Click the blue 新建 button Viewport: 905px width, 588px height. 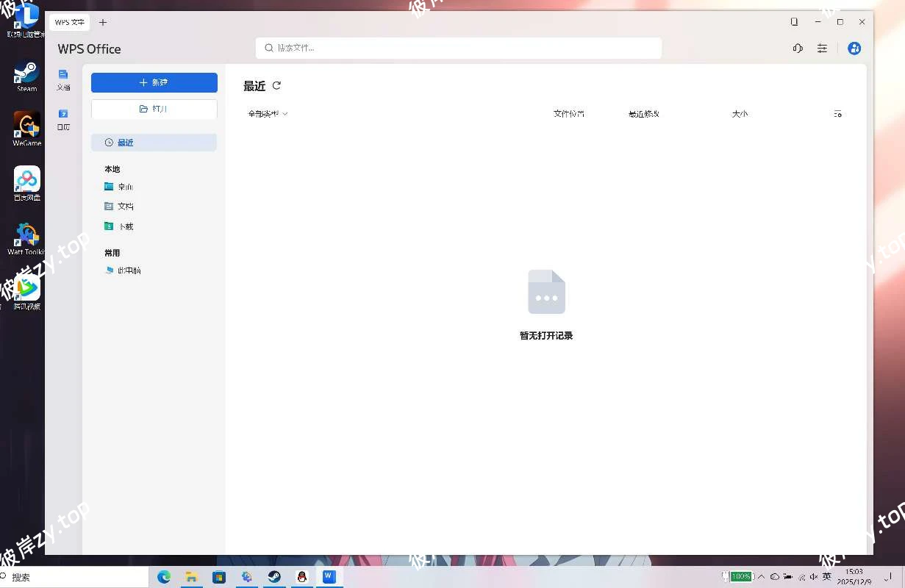pos(154,82)
